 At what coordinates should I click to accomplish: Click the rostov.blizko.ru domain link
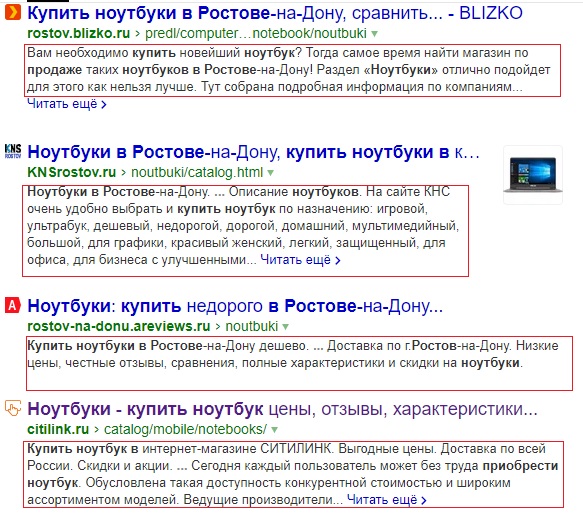pyautogui.click(x=79, y=33)
